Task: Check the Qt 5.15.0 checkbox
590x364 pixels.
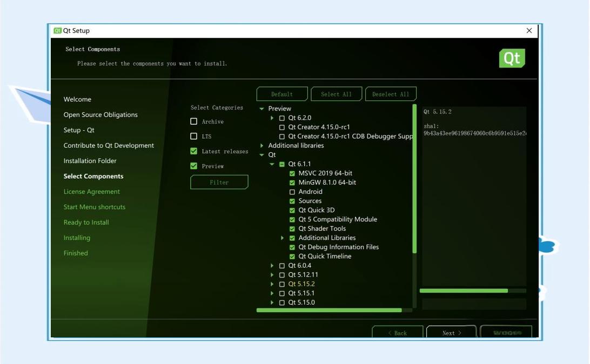Action: click(282, 303)
